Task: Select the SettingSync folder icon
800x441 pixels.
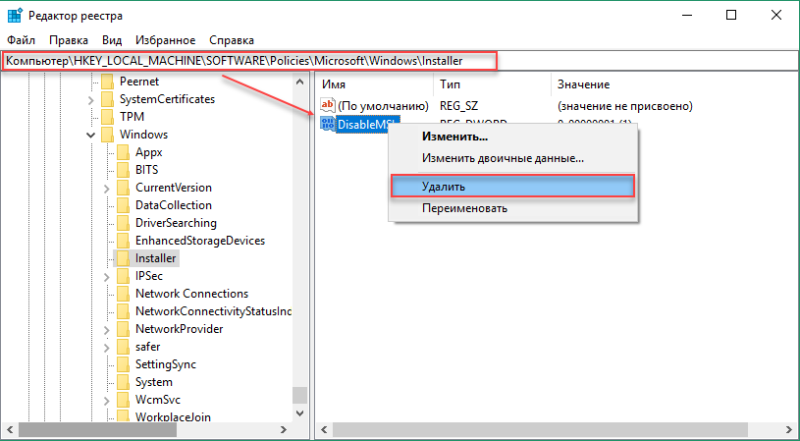Action: [123, 364]
